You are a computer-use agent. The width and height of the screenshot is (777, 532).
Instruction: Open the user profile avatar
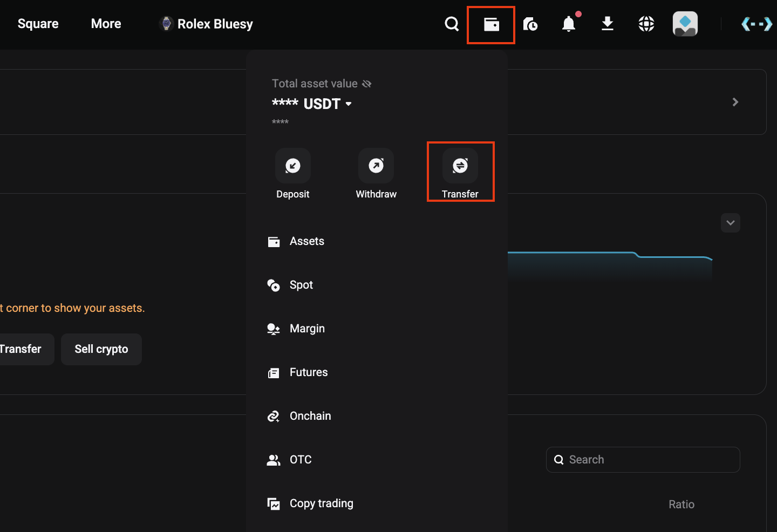click(685, 24)
